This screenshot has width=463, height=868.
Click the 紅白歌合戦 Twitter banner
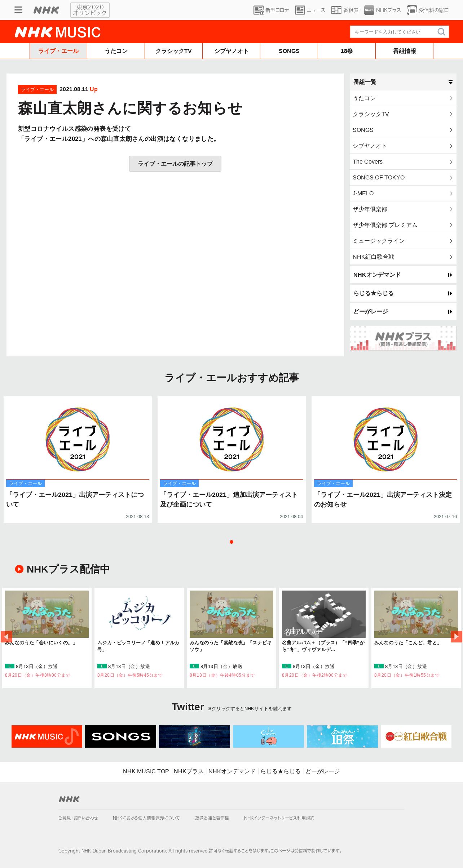(416, 736)
